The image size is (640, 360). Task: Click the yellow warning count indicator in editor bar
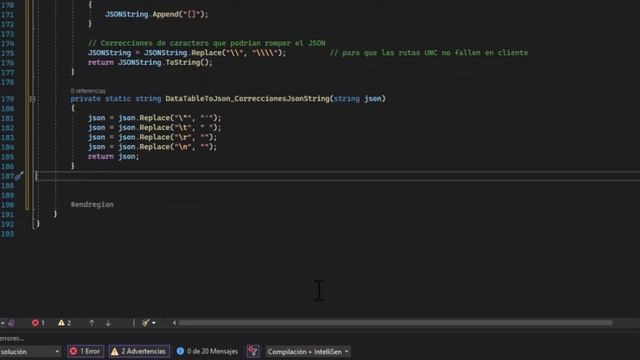pos(64,323)
